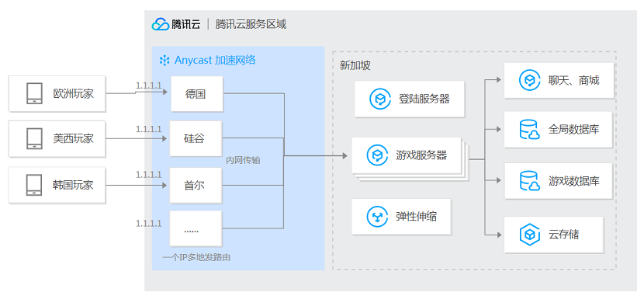Image resolution: width=644 pixels, height=296 pixels.
Task: Click the 1.1.1.1 label above 首尔 arrow
Action: coord(149,175)
